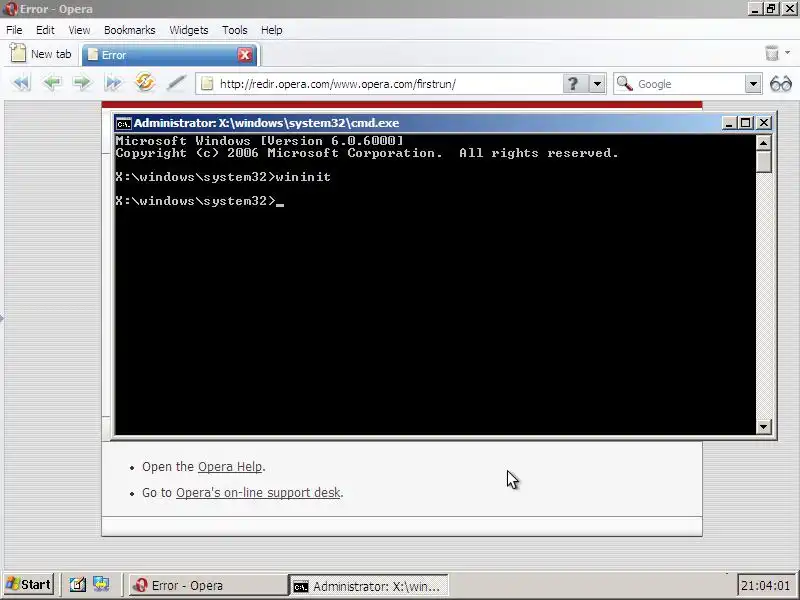This screenshot has height=600, width=800.
Task: Open the closed tabs trash can
Action: (x=772, y=53)
